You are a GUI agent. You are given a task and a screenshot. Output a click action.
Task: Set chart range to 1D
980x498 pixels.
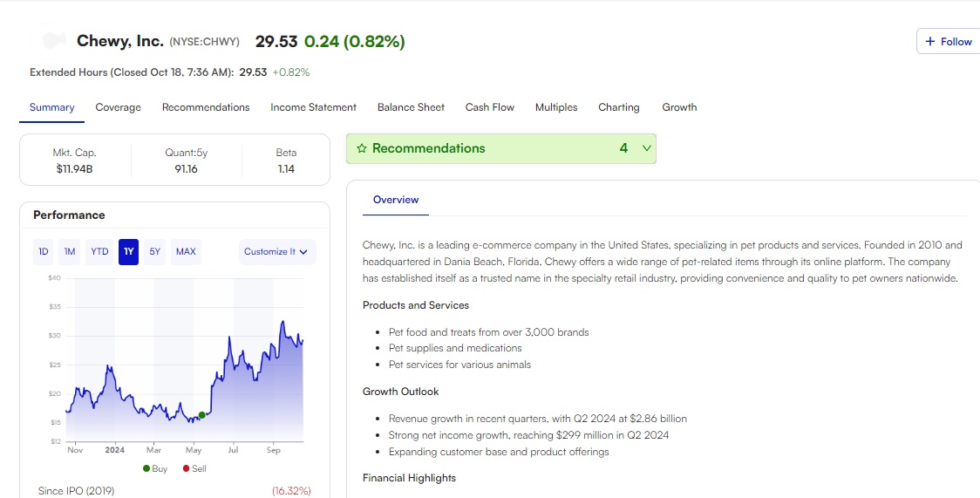pyautogui.click(x=43, y=252)
